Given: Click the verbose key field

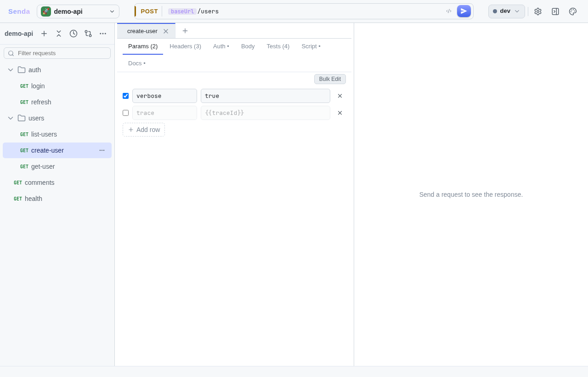Looking at the screenshot, I should 164,96.
